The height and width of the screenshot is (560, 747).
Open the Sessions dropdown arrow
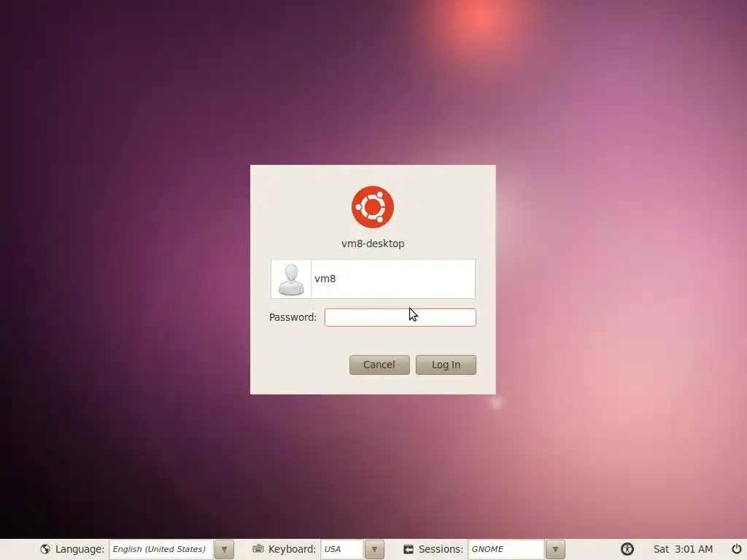pyautogui.click(x=555, y=549)
